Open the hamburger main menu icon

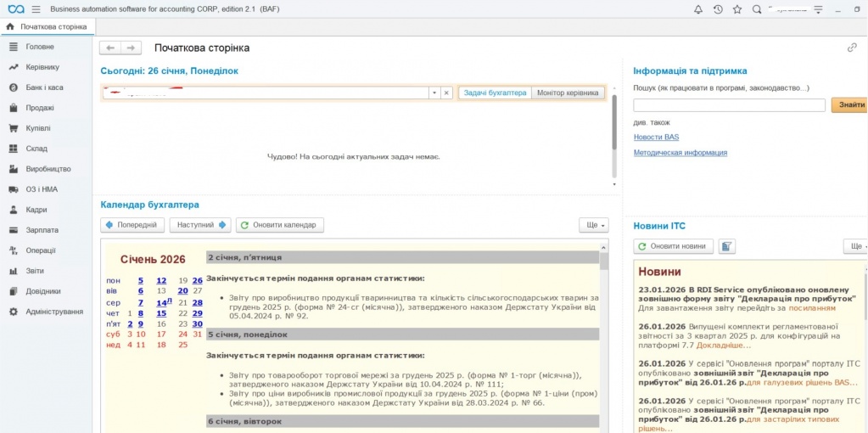35,9
